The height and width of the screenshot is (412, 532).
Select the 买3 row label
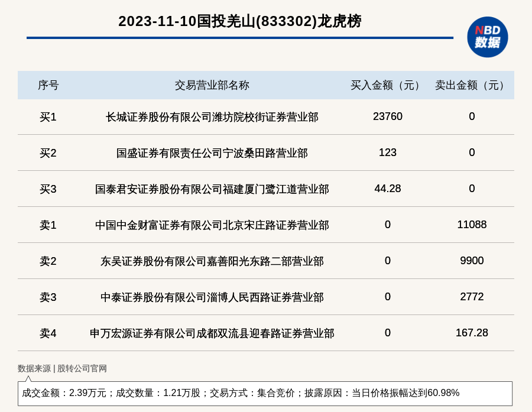click(x=48, y=189)
